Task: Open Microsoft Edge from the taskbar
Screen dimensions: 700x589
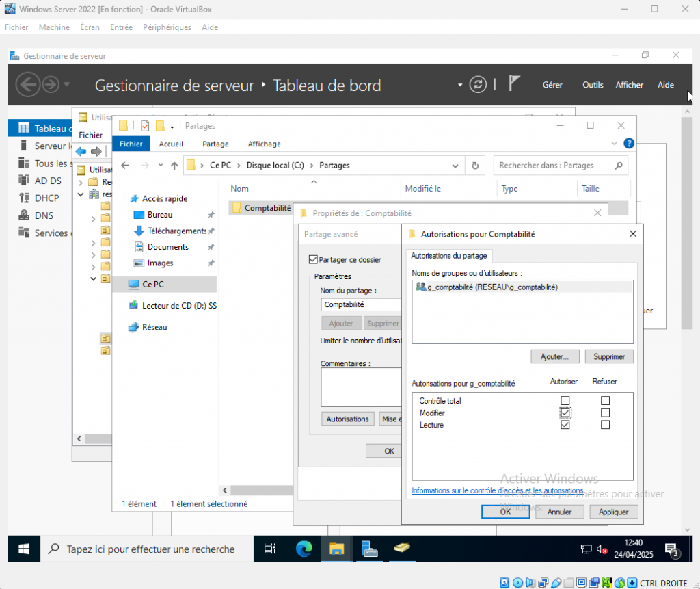Action: point(304,549)
